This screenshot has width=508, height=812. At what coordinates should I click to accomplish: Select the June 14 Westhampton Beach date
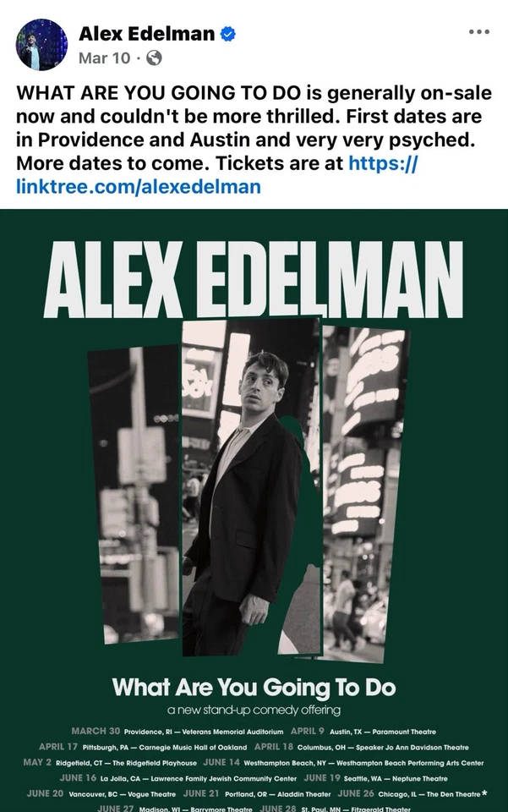point(347,762)
